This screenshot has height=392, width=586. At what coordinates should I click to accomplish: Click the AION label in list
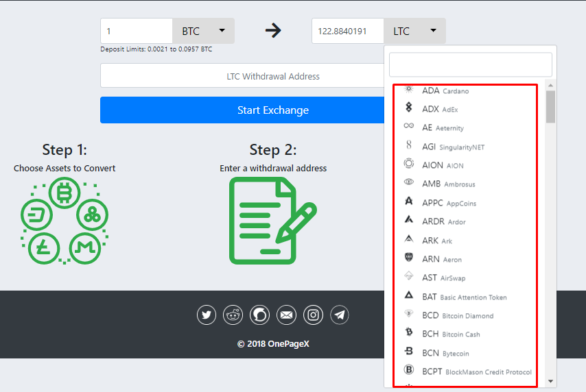443,165
